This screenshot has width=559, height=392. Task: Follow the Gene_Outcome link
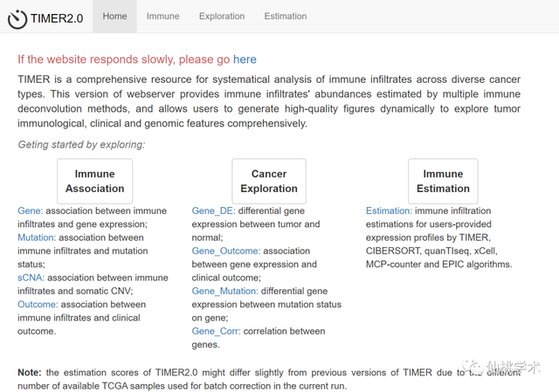225,251
